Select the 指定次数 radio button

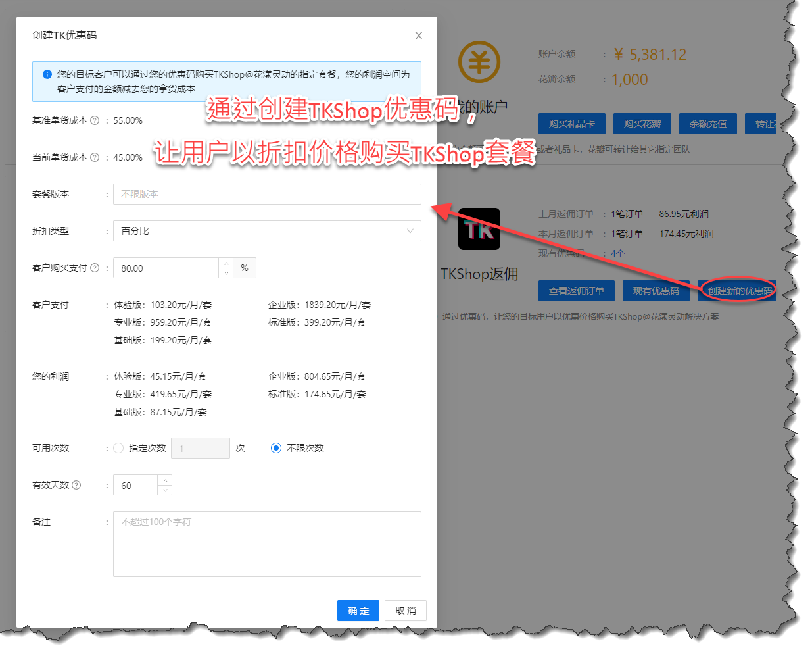[118, 448]
